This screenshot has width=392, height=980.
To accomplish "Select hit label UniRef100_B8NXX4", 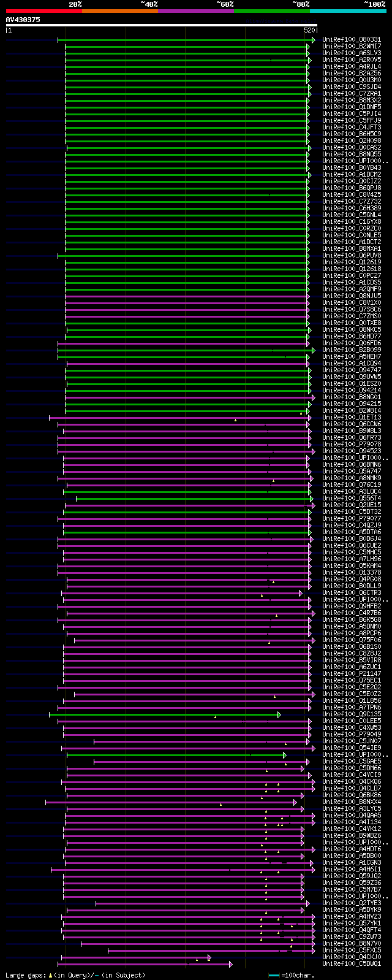I will [352, 802].
